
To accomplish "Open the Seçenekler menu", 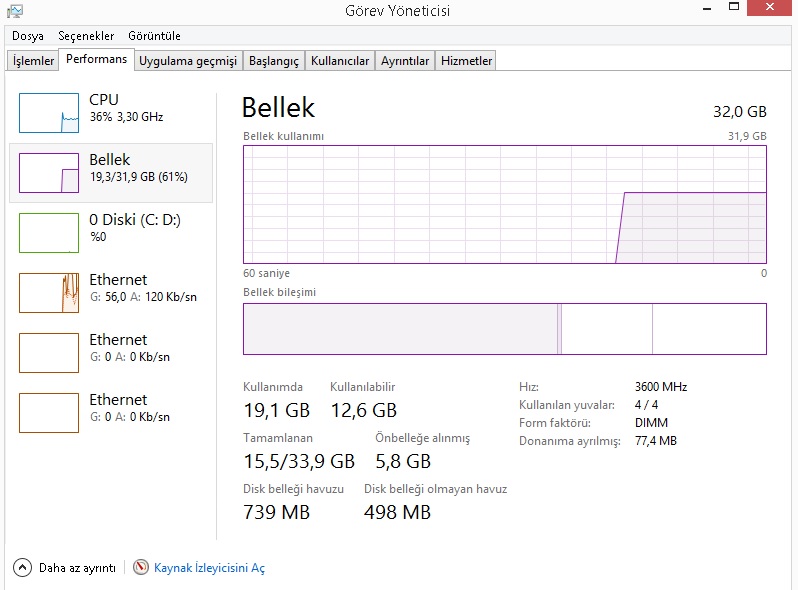I will (86, 36).
